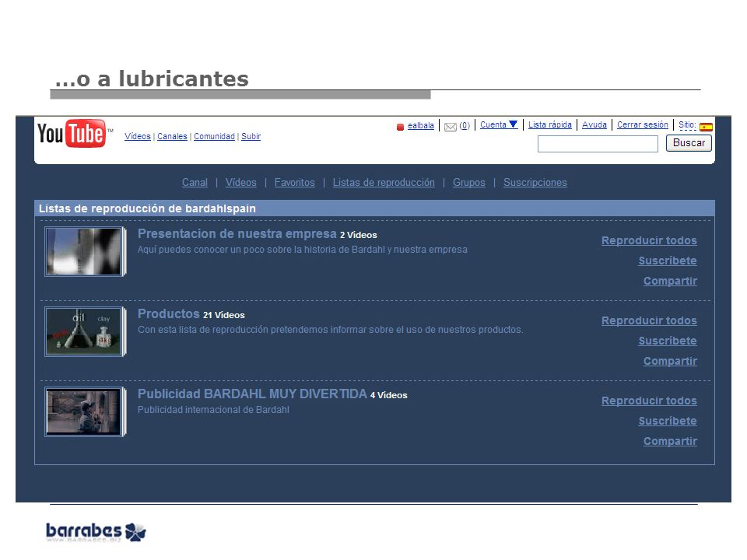
Task: Switch to the channel Vídeos tab
Action: click(241, 182)
